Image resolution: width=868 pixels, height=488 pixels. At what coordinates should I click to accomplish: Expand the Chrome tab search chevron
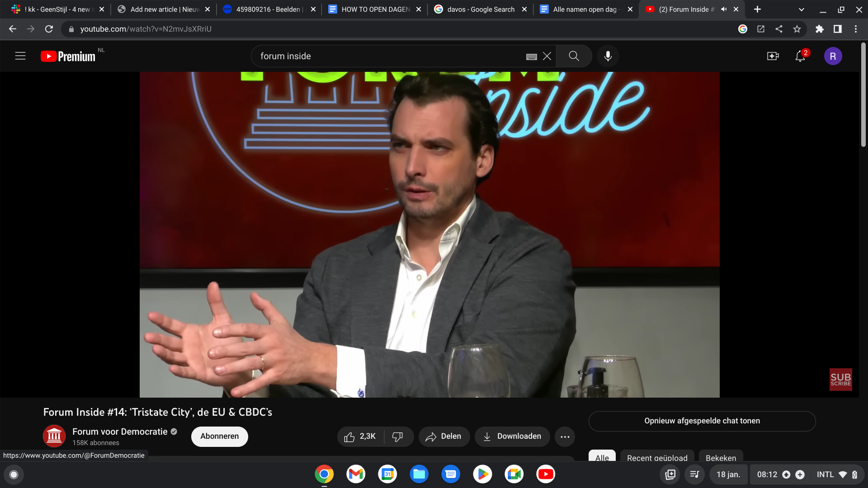[x=802, y=9]
